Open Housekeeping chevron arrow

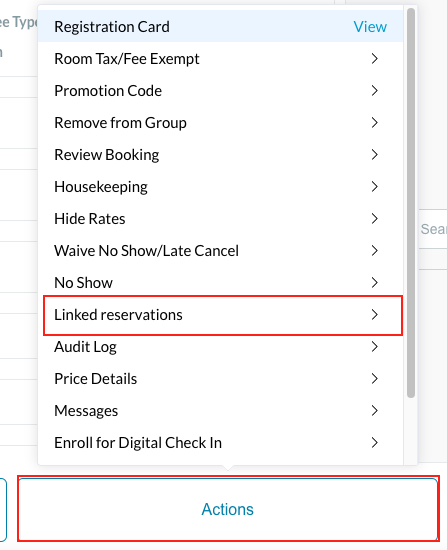point(374,187)
